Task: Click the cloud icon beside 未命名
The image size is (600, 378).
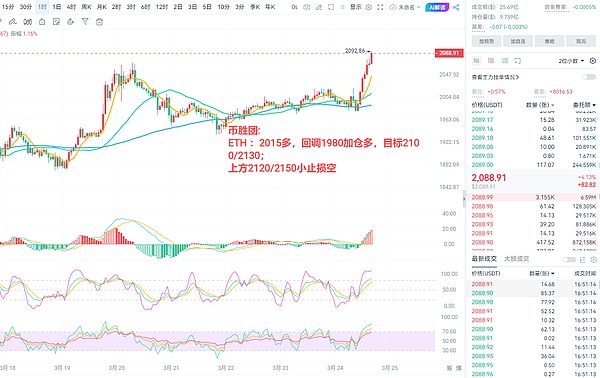Action: 393,7
